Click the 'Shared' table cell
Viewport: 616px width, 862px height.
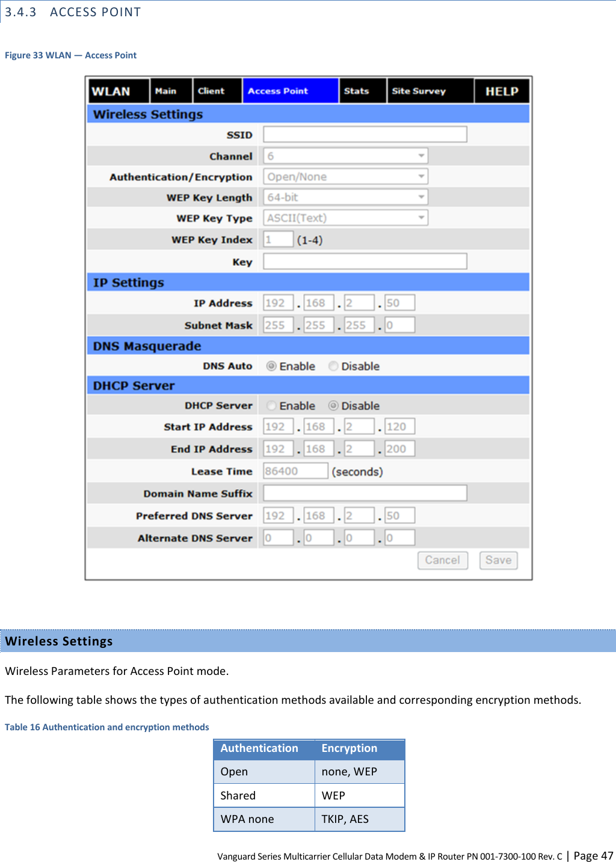click(264, 795)
